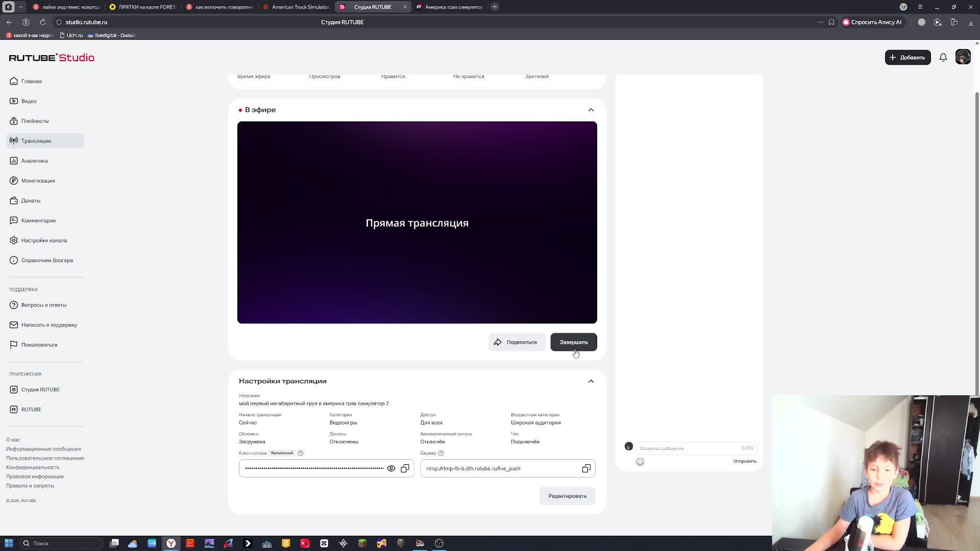Collapse the "В эфире" section
980x551 pixels.
591,110
